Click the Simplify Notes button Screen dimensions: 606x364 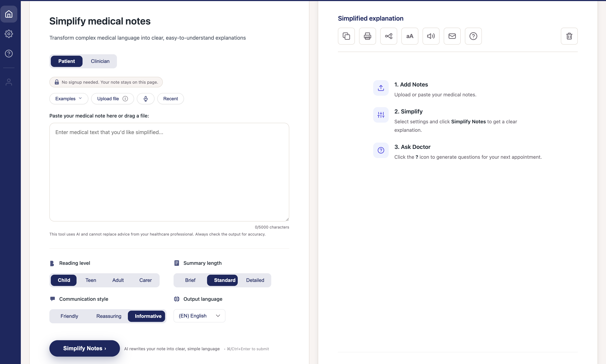click(84, 348)
